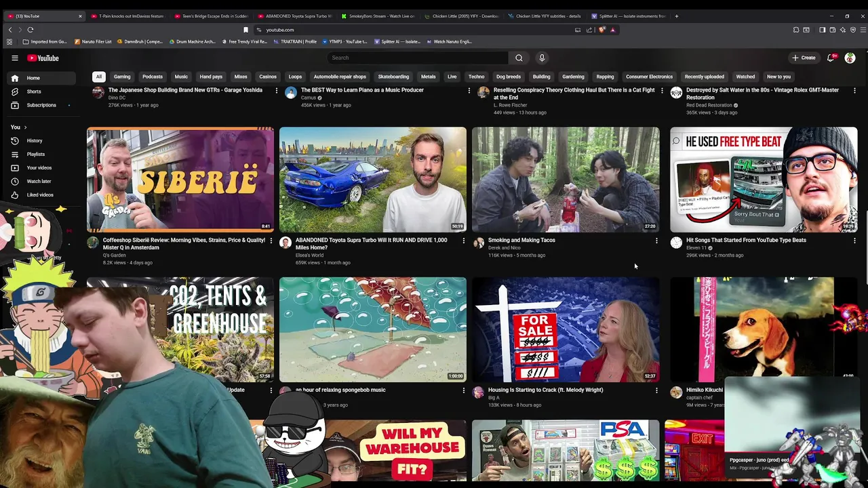Click the YouTube logo
The height and width of the screenshot is (488, 868).
tap(43, 58)
